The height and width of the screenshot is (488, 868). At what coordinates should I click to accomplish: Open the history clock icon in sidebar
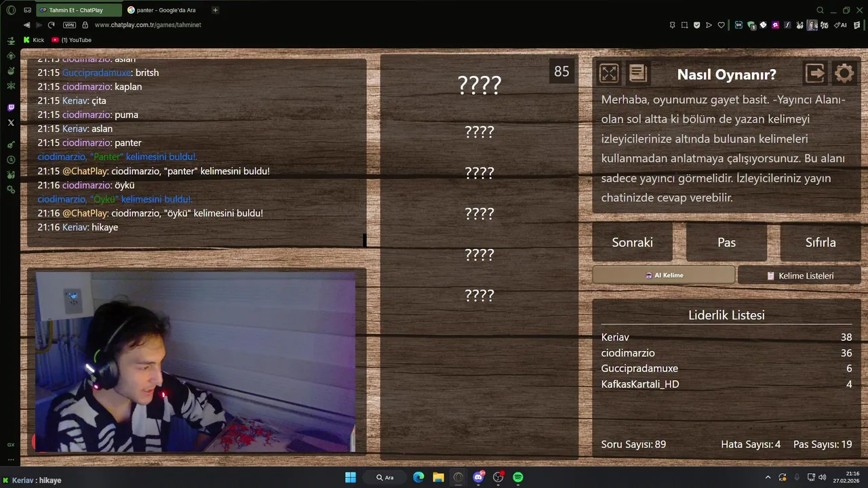click(11, 160)
